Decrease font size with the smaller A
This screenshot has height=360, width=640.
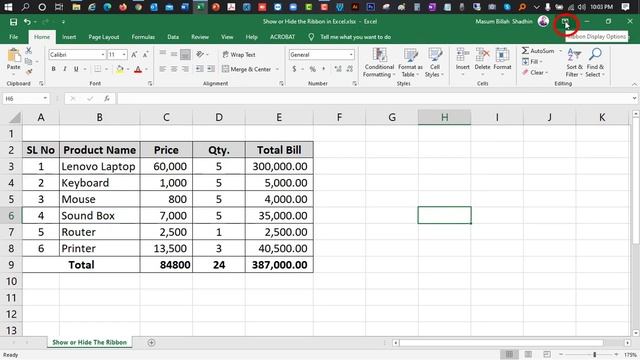coord(145,54)
